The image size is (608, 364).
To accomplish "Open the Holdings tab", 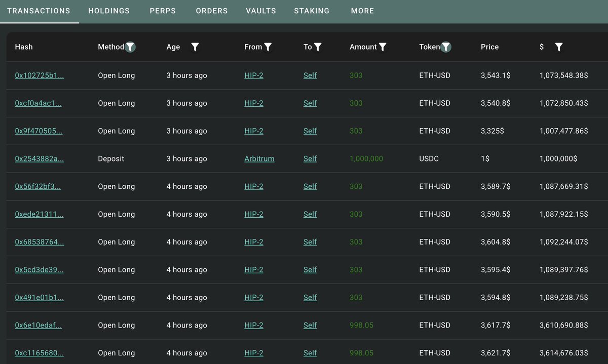I will click(x=109, y=11).
